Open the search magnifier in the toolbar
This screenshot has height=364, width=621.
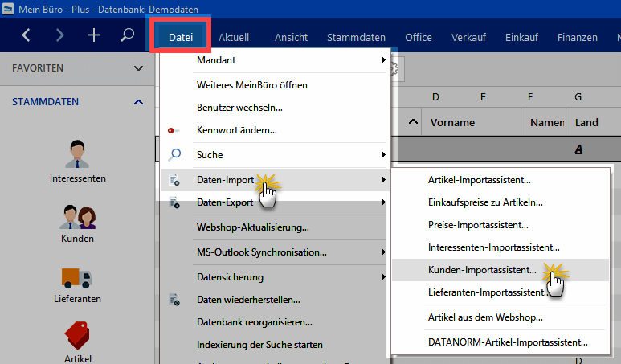[127, 35]
